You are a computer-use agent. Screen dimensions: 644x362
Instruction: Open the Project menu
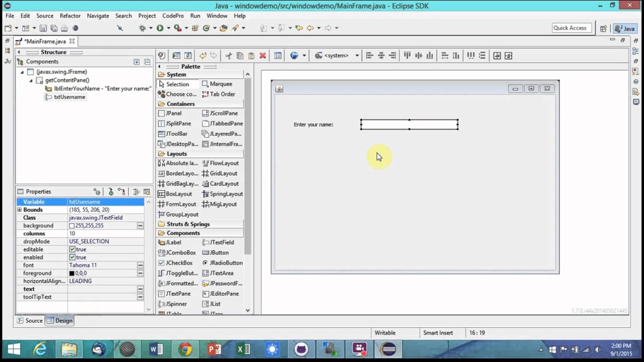point(147,16)
